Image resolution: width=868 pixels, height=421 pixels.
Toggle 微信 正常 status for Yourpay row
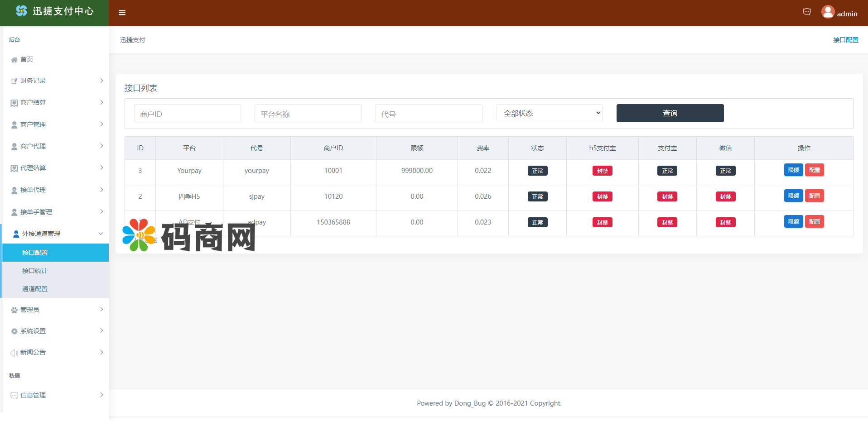[725, 171]
